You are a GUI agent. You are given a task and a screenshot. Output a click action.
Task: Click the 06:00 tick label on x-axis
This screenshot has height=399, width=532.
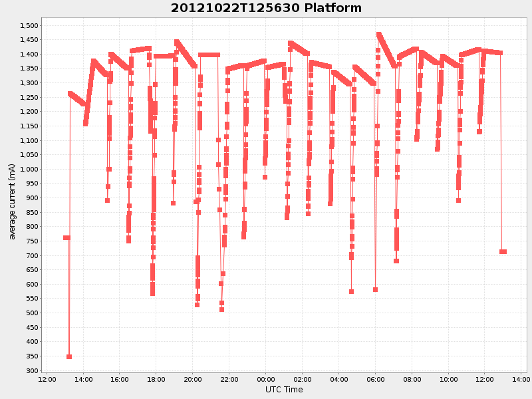click(376, 378)
